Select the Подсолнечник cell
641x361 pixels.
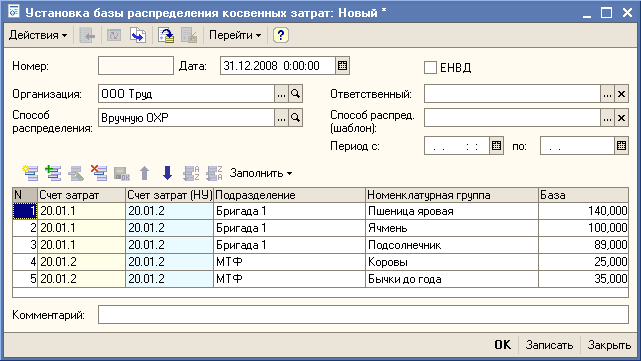[x=452, y=245]
